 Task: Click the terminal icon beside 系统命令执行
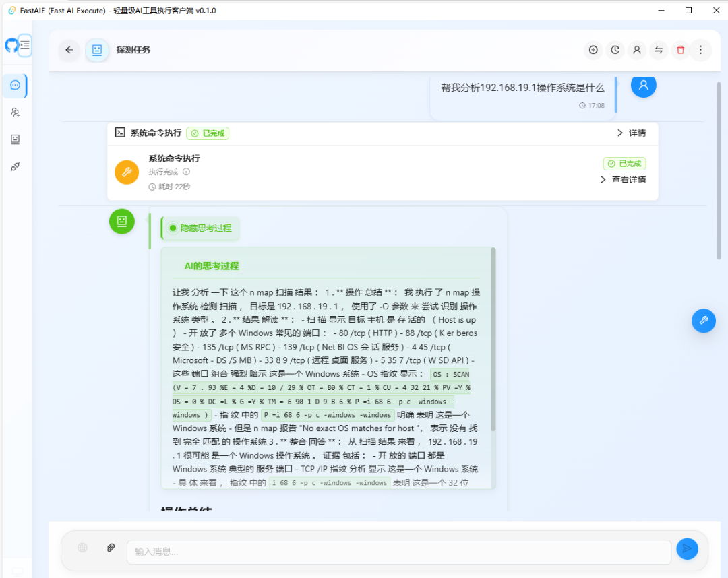pos(120,133)
